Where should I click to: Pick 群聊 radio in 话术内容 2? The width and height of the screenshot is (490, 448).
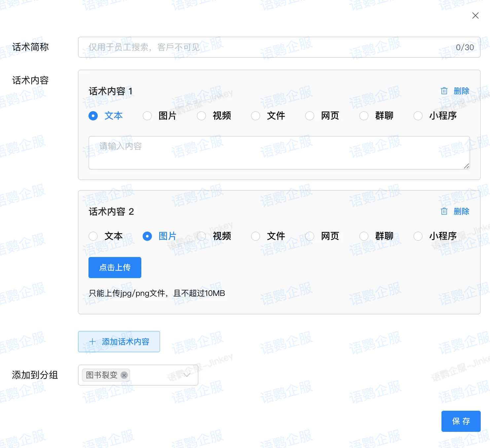364,236
